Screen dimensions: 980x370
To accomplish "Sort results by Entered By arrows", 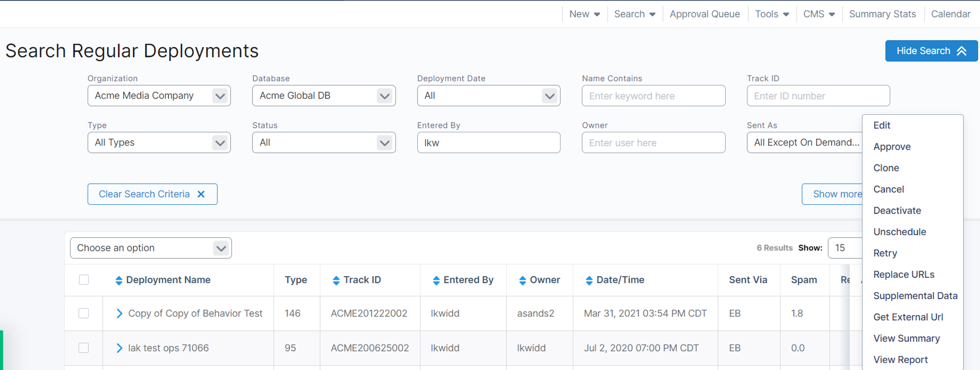I will [436, 280].
